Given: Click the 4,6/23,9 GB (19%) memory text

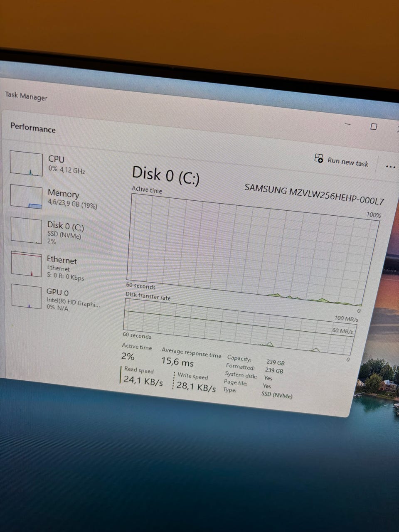Looking at the screenshot, I should (72, 204).
